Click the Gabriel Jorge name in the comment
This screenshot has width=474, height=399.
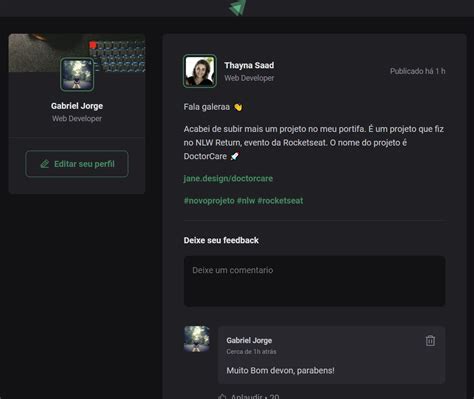point(249,340)
